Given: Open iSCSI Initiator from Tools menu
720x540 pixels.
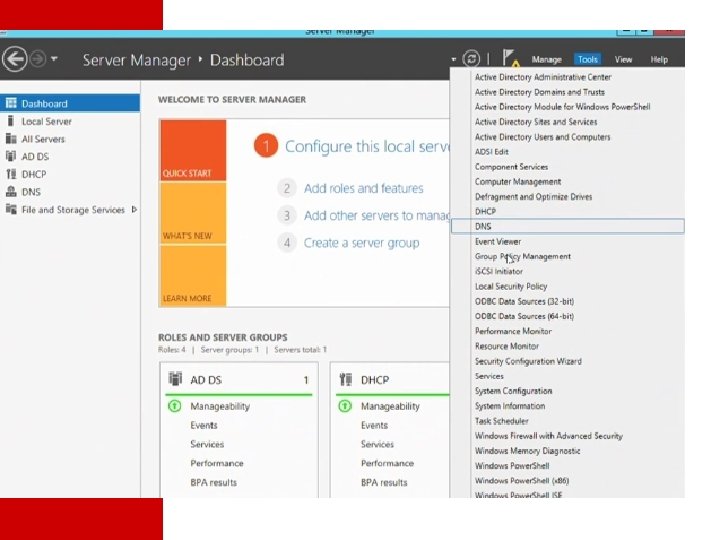Looking at the screenshot, I should (x=499, y=271).
